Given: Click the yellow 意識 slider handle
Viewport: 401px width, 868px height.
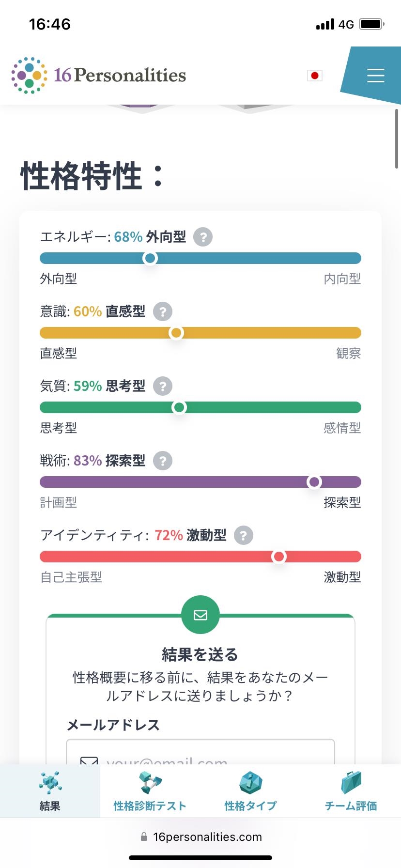Looking at the screenshot, I should [176, 333].
